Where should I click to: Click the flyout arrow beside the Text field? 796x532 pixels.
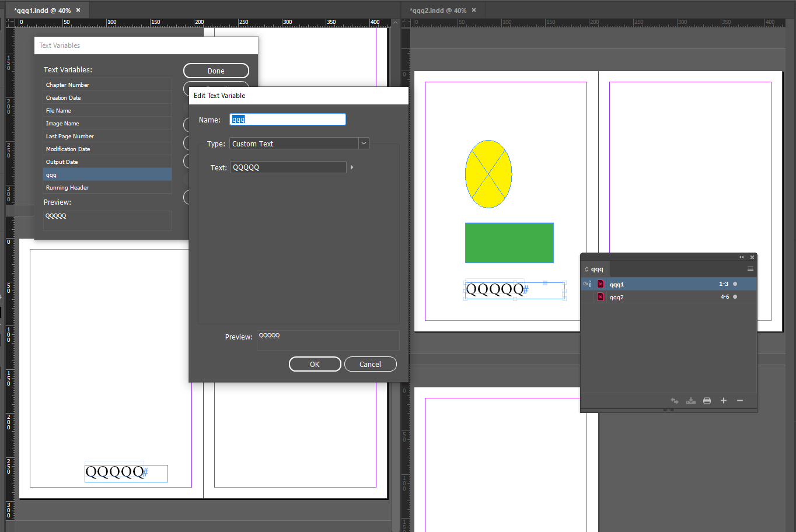[352, 167]
